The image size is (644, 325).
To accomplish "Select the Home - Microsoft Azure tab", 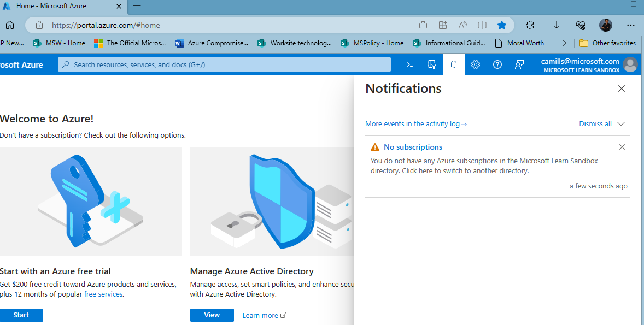I will click(x=62, y=6).
